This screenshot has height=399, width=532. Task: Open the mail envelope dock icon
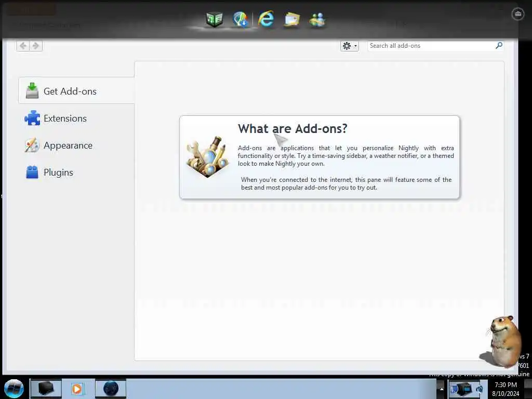pos(292,19)
